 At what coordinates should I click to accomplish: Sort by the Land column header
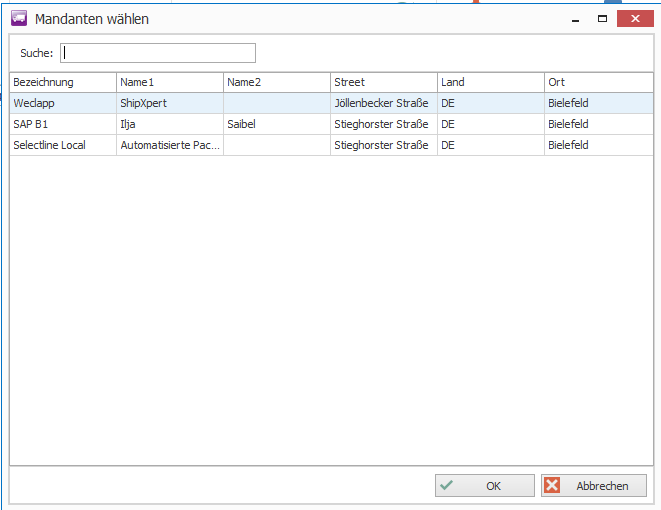tap(491, 82)
